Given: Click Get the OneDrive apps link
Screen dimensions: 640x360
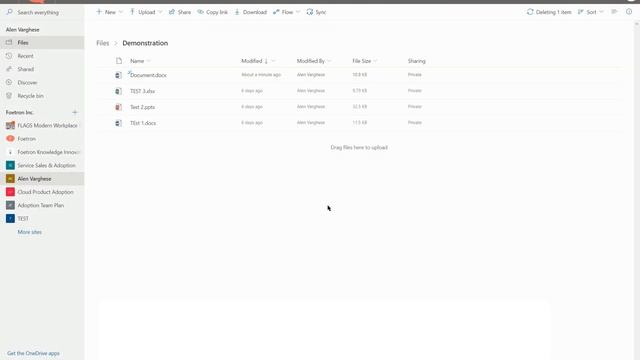Looking at the screenshot, I should 33,353.
